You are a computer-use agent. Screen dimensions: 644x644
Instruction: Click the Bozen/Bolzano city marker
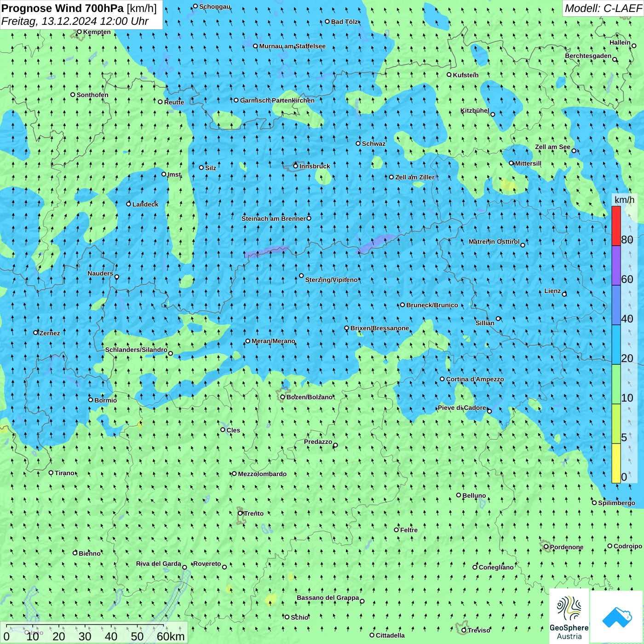[282, 397]
